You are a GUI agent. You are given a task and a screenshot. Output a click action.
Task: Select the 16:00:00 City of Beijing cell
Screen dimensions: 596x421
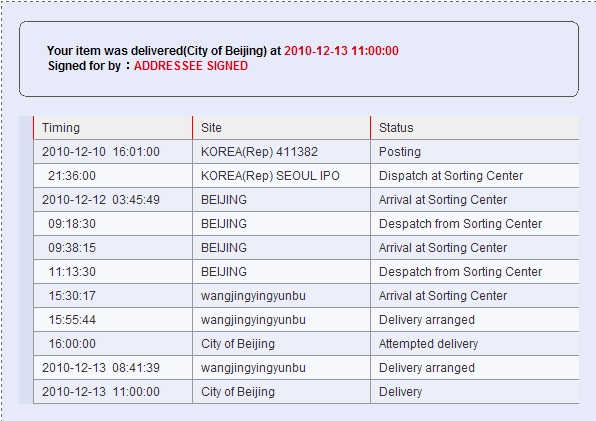(281, 344)
